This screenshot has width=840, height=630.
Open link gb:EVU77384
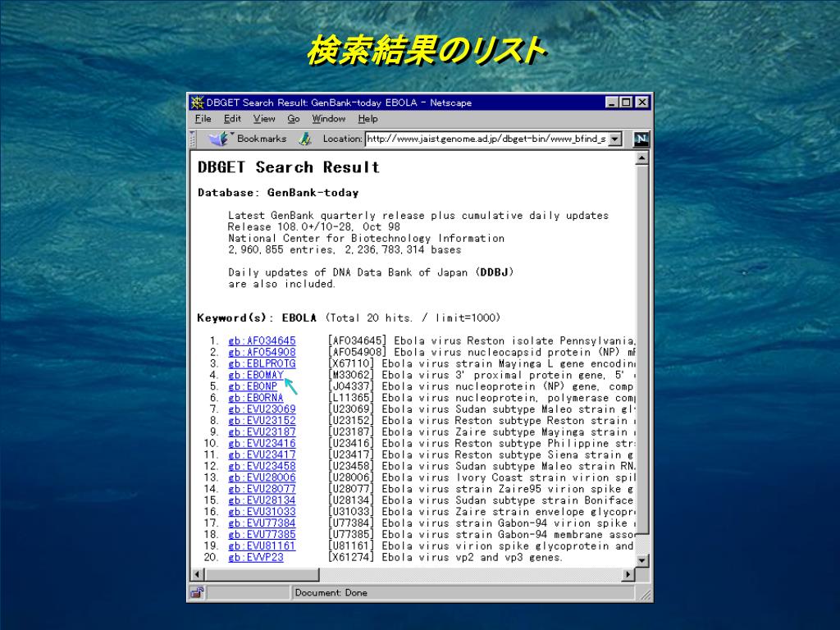pos(262,523)
